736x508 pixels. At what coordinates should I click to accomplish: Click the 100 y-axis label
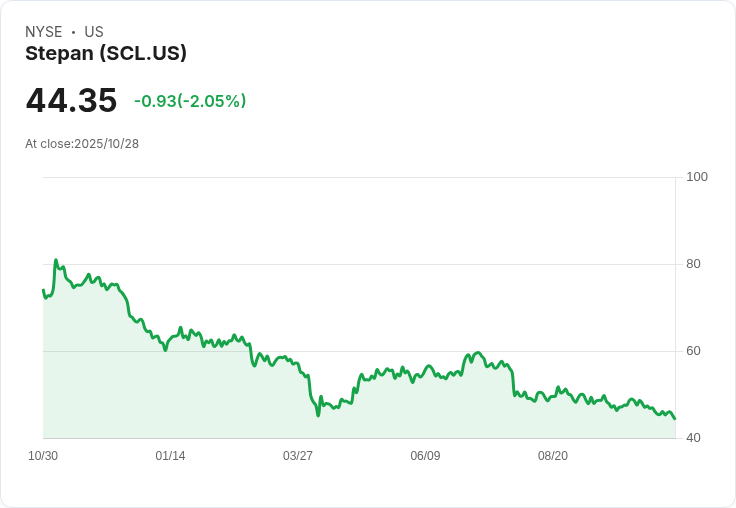pyautogui.click(x=697, y=177)
